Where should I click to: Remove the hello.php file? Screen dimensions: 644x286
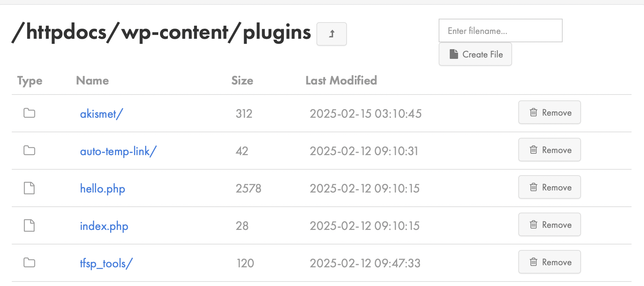pyautogui.click(x=549, y=187)
